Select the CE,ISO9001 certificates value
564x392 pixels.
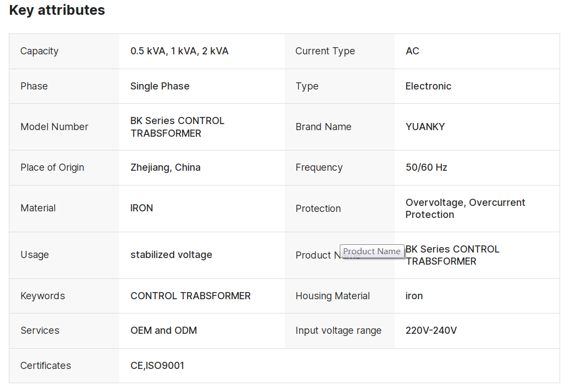coord(157,366)
